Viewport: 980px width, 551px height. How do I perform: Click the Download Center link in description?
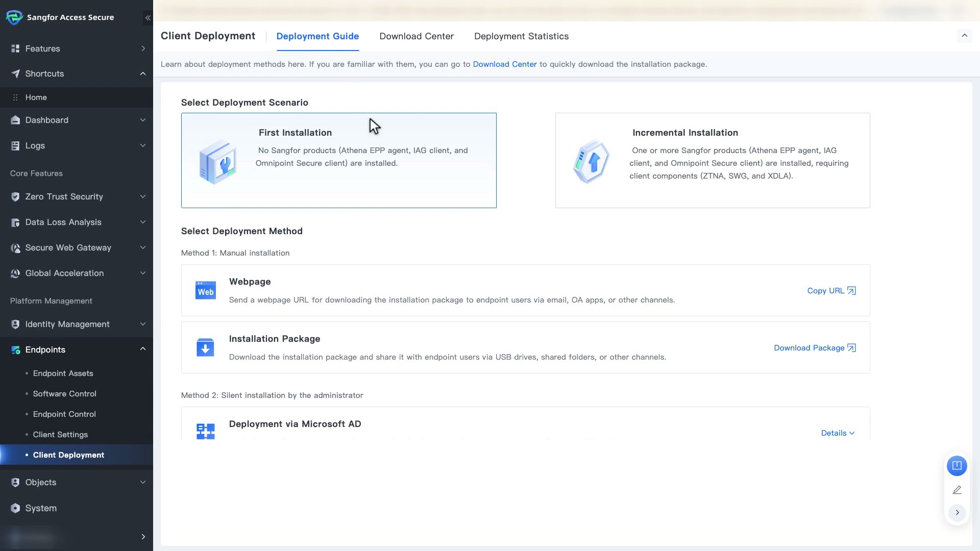point(505,64)
